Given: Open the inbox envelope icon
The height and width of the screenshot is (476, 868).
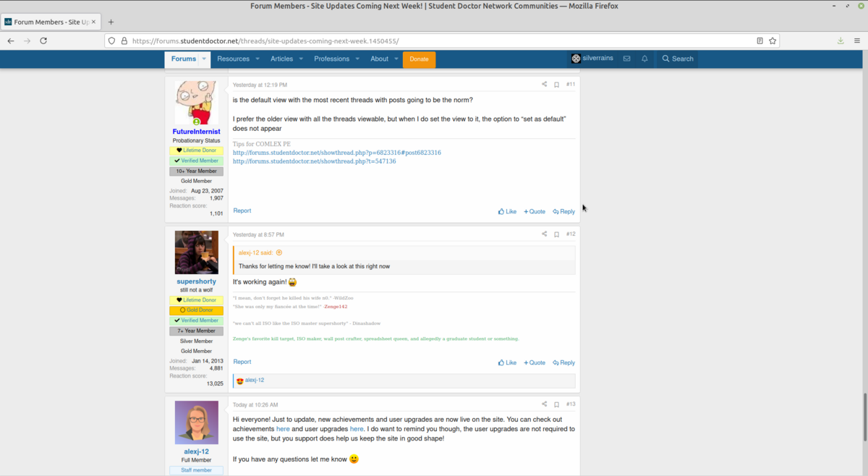Looking at the screenshot, I should coord(626,59).
